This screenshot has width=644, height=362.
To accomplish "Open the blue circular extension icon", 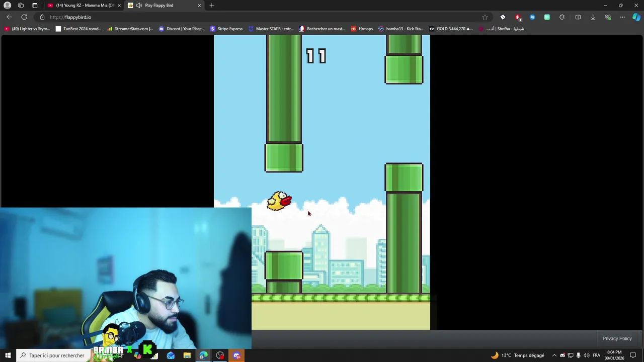I will pyautogui.click(x=532, y=17).
